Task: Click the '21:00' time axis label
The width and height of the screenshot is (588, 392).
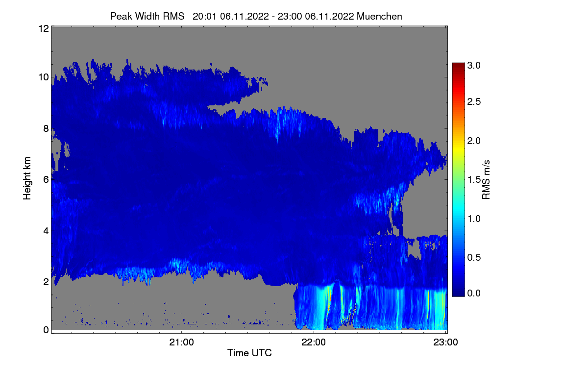Action: click(182, 343)
